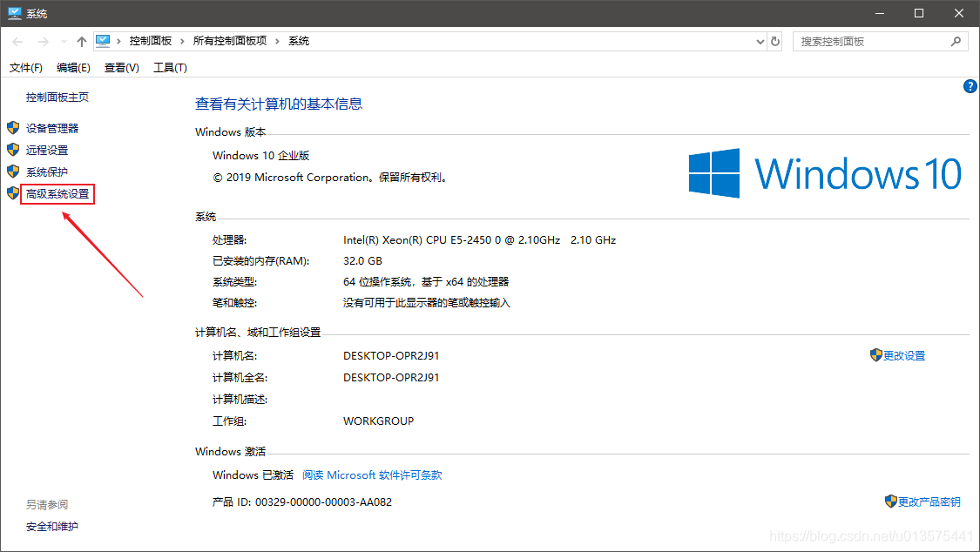Open 远程设置 link
Image resolution: width=980 pixels, height=552 pixels.
click(47, 151)
